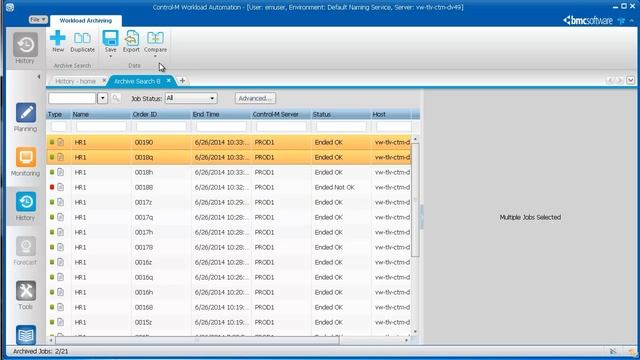
Task: Click status bar icon at bottom right corner
Action: point(632,351)
